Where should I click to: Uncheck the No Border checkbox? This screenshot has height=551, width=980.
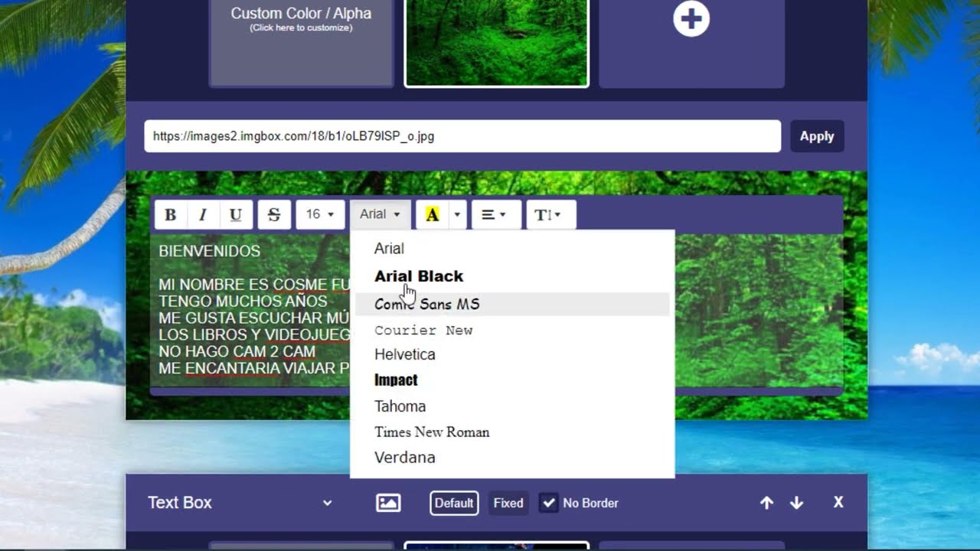pyautogui.click(x=548, y=503)
